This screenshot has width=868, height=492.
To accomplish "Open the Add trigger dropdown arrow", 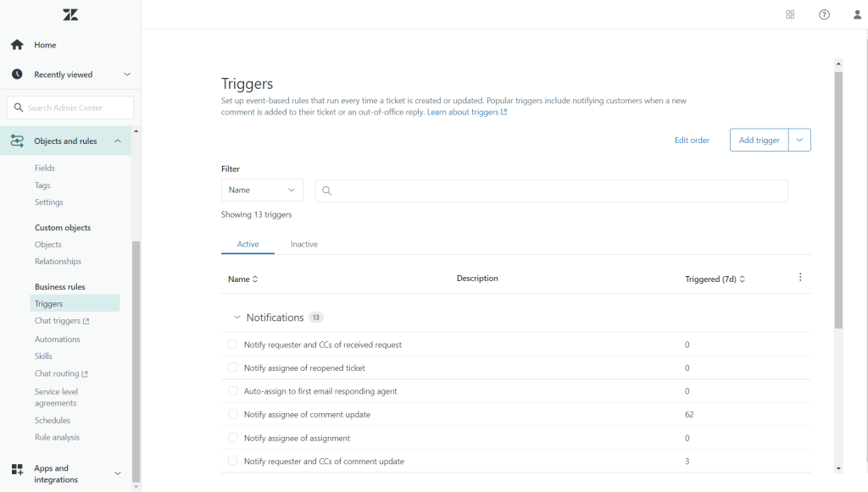I will [801, 140].
